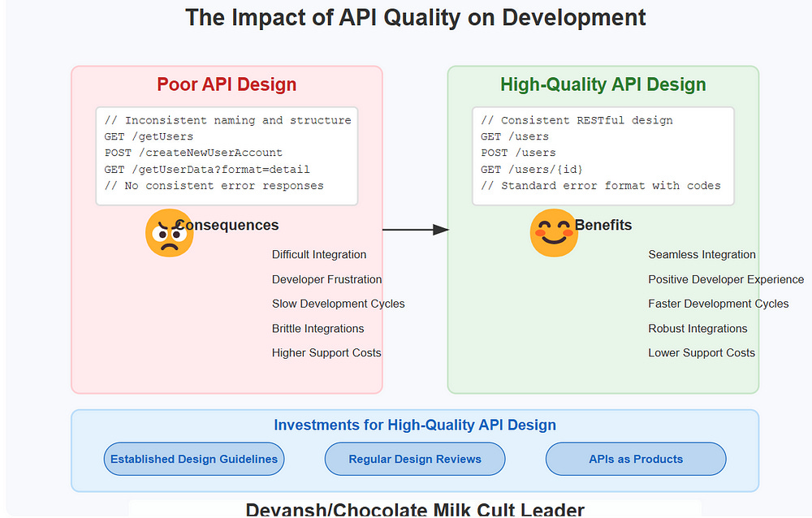Click the "GET /getUsers" code line
The width and height of the screenshot is (812, 518).
tap(149, 136)
